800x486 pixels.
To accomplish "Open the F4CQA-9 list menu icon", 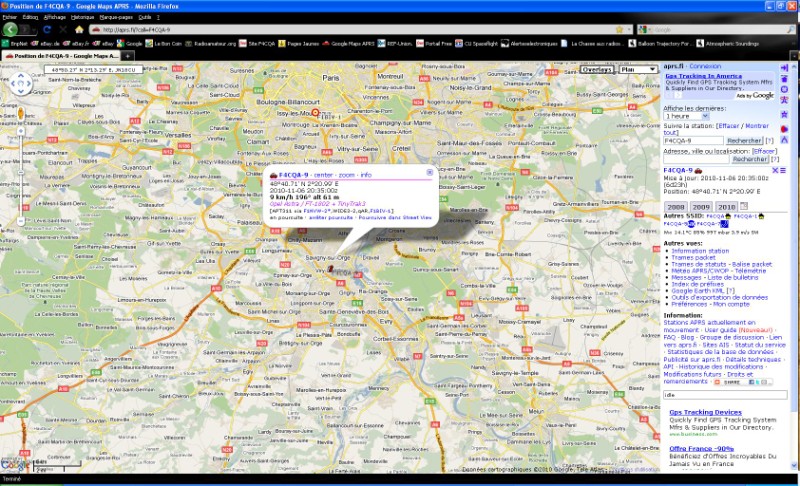I will (783, 170).
